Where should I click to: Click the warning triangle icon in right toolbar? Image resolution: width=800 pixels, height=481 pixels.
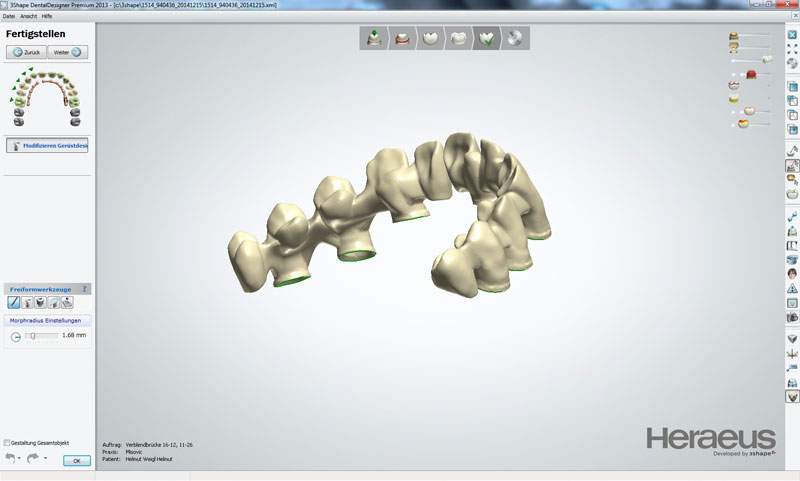(792, 289)
